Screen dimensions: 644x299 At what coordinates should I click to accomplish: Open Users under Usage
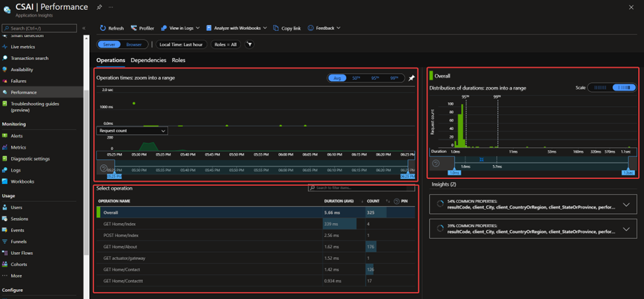(17, 207)
